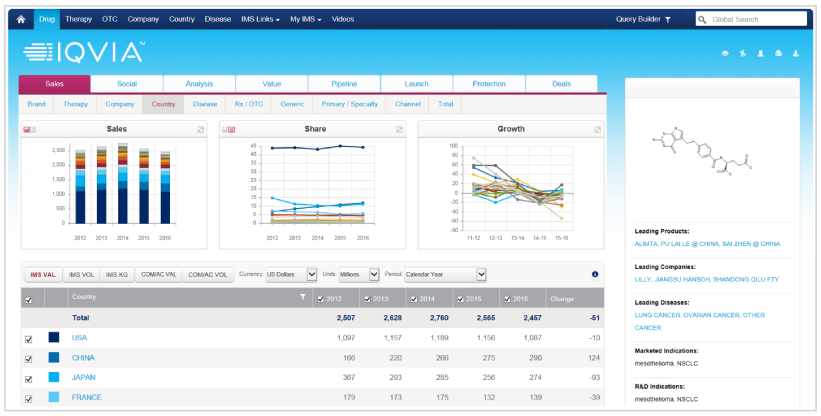Screen dimensions: 821x416
Task: Expand the Growth chart with its maximize icon
Action: tap(598, 129)
